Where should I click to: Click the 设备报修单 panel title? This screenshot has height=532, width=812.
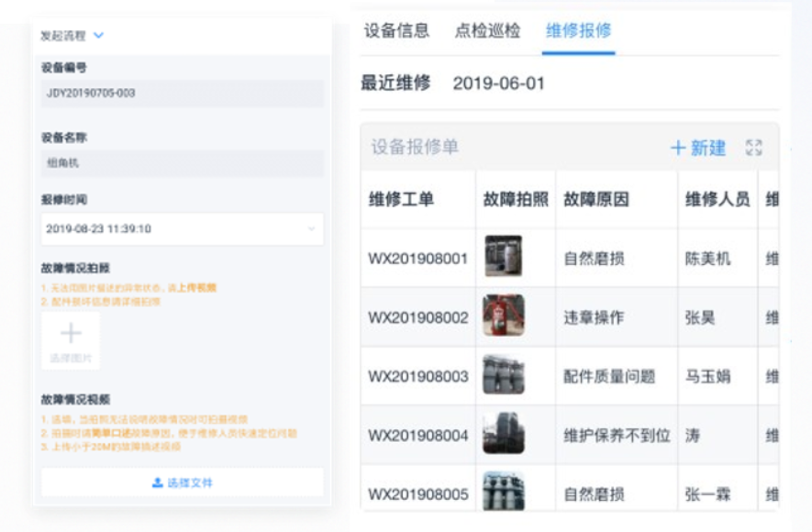[415, 148]
